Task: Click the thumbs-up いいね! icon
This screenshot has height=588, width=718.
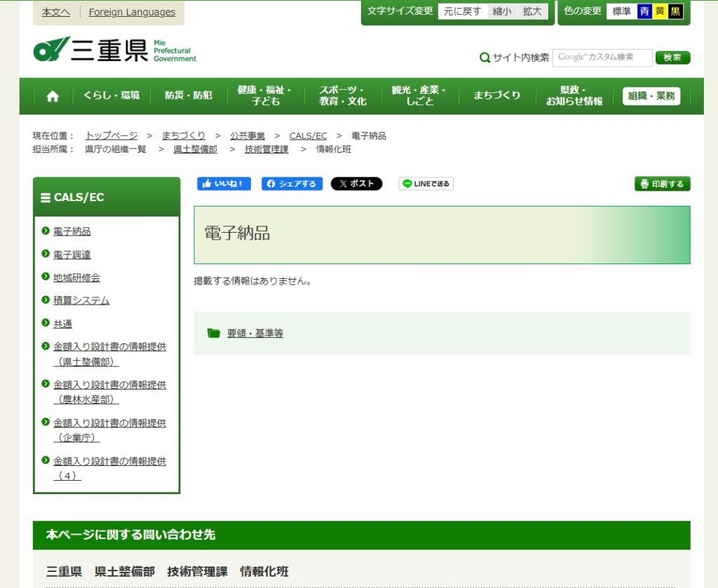Action: (x=208, y=184)
